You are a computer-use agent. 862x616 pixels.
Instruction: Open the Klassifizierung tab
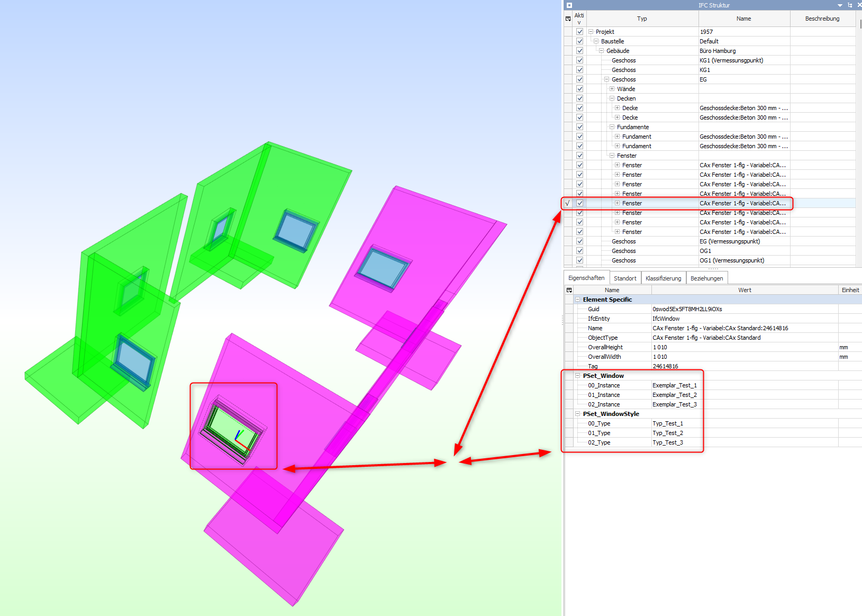point(663,278)
